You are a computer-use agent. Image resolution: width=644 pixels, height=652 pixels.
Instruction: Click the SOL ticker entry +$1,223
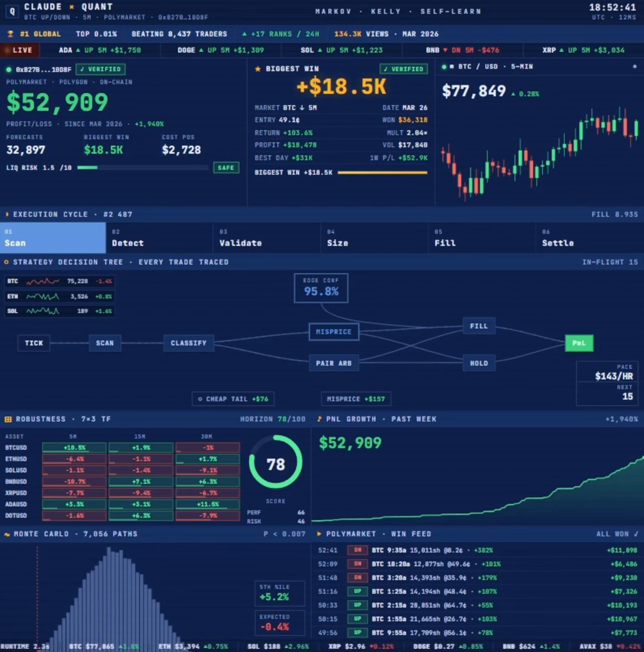[342, 50]
